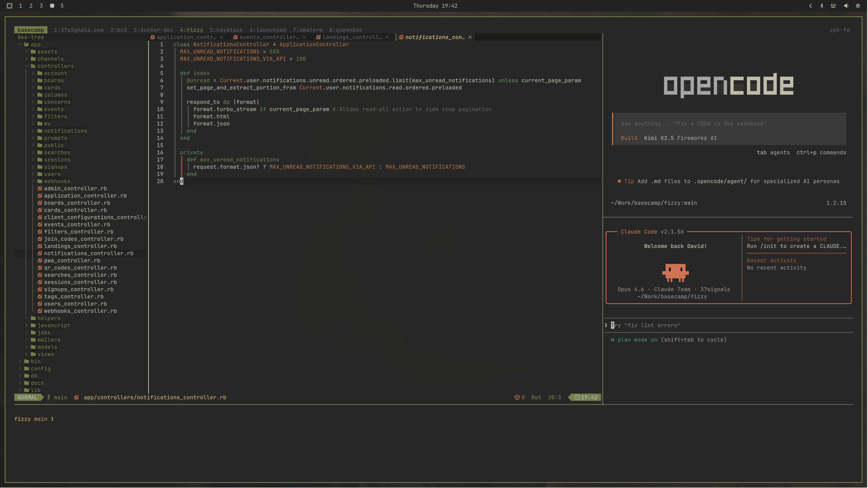Screen dimensions: 868x488
Task: Switch to active workspace 4 indicator
Action: (x=52, y=6)
